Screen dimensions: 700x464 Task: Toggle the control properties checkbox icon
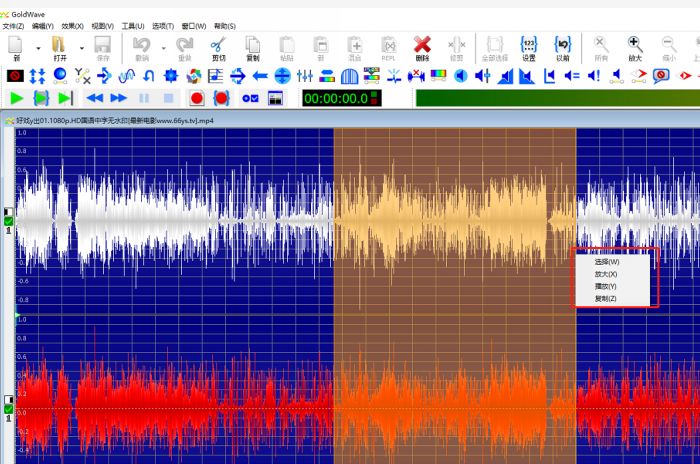click(249, 98)
